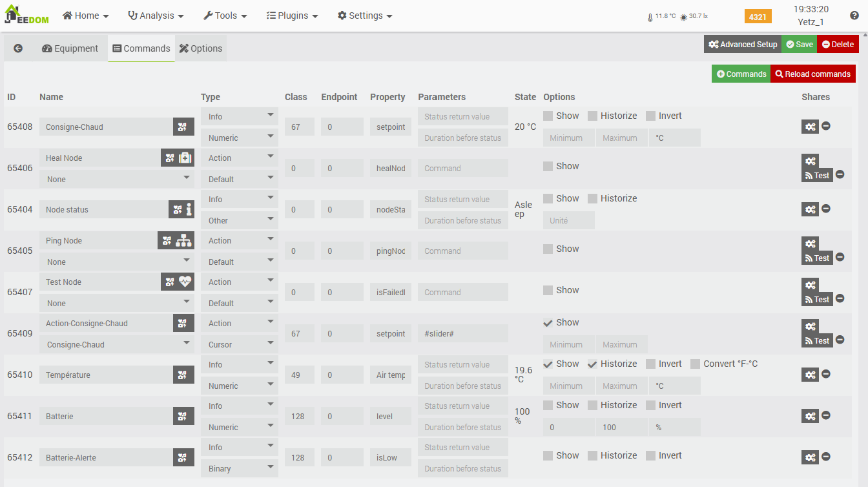This screenshot has height=487, width=868.
Task: Open Consigne-Chaud linked info dropdown
Action: click(x=116, y=344)
